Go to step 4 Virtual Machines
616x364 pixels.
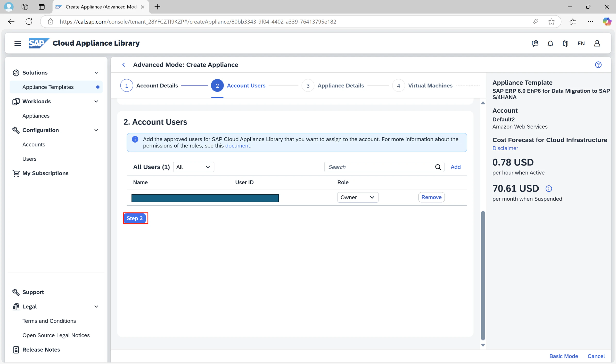tap(422, 86)
